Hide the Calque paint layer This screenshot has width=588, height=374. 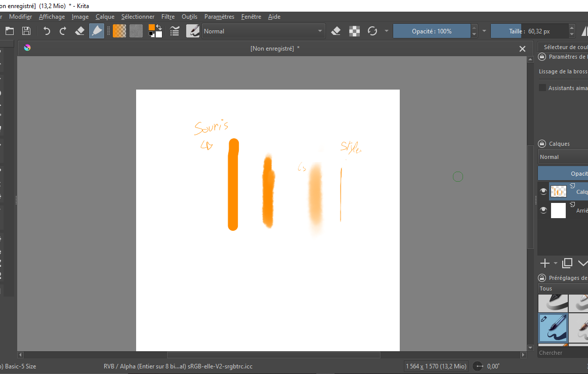coord(543,191)
